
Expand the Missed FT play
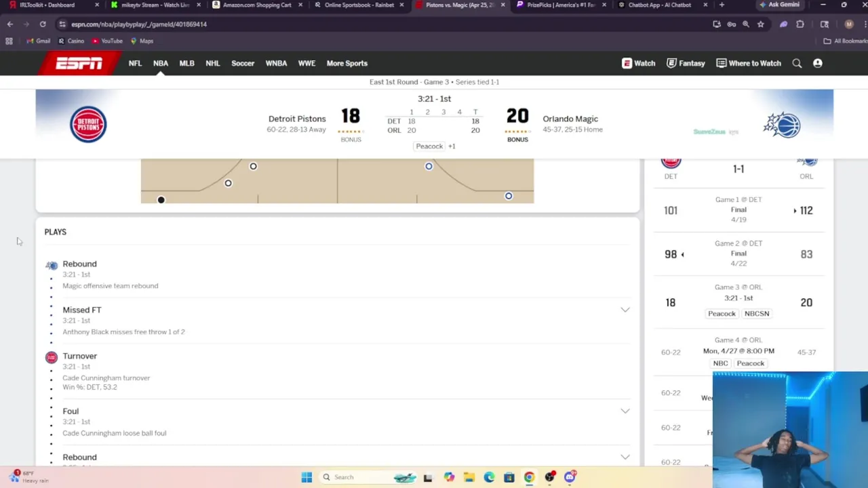[625, 310]
